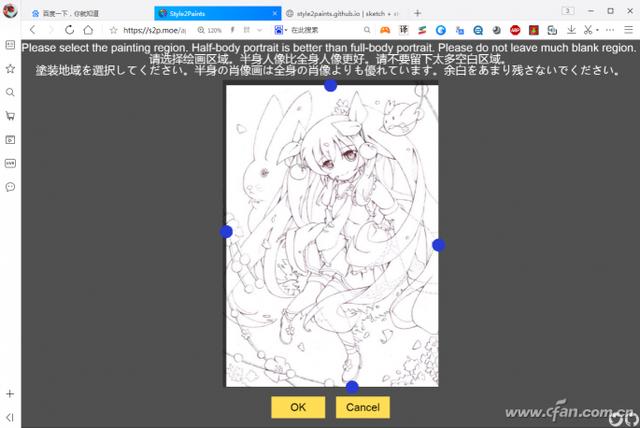Click the Cancel button
The width and height of the screenshot is (640, 428).
click(x=362, y=407)
